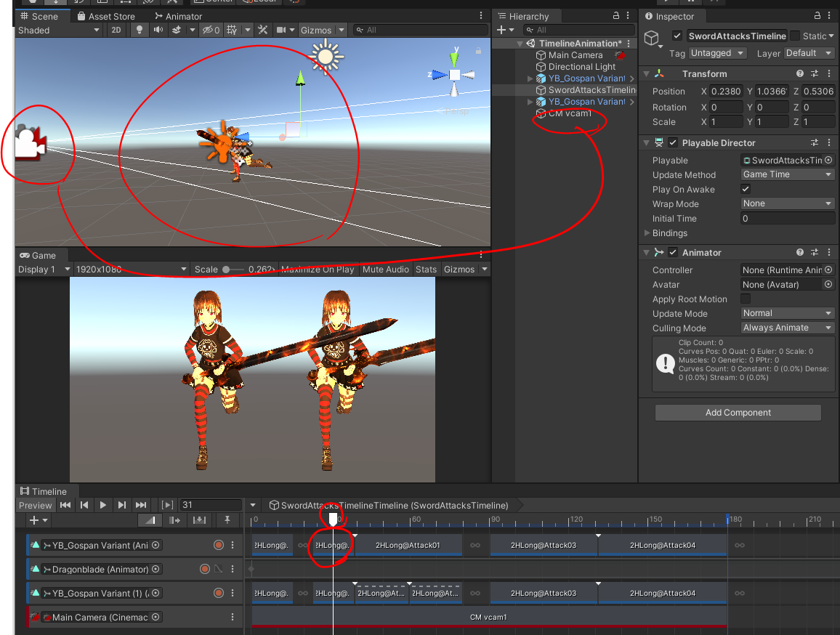Open the component tools wrench icon
Image resolution: width=840 pixels, height=635 pixels.
tap(262, 30)
